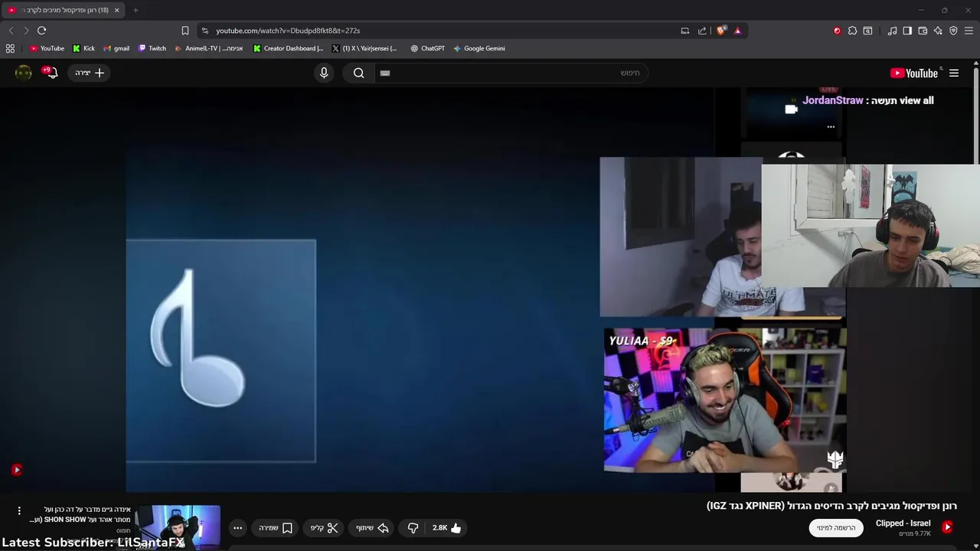Open the media control music note icon

892,31
